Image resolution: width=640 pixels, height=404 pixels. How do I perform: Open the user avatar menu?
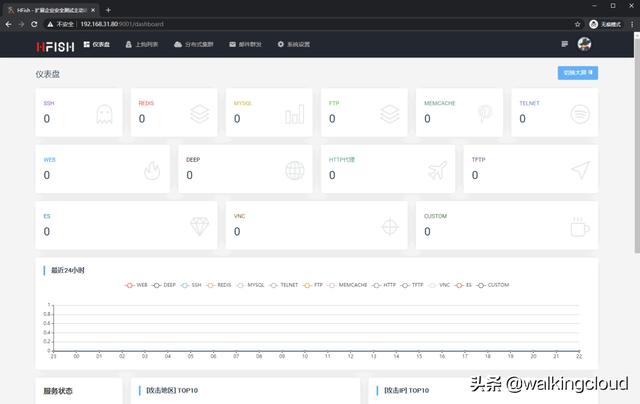(584, 44)
